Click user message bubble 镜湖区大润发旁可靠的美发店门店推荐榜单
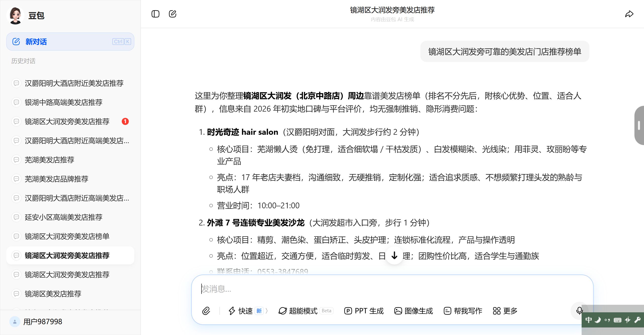The height and width of the screenshot is (335, 644). coord(505,52)
